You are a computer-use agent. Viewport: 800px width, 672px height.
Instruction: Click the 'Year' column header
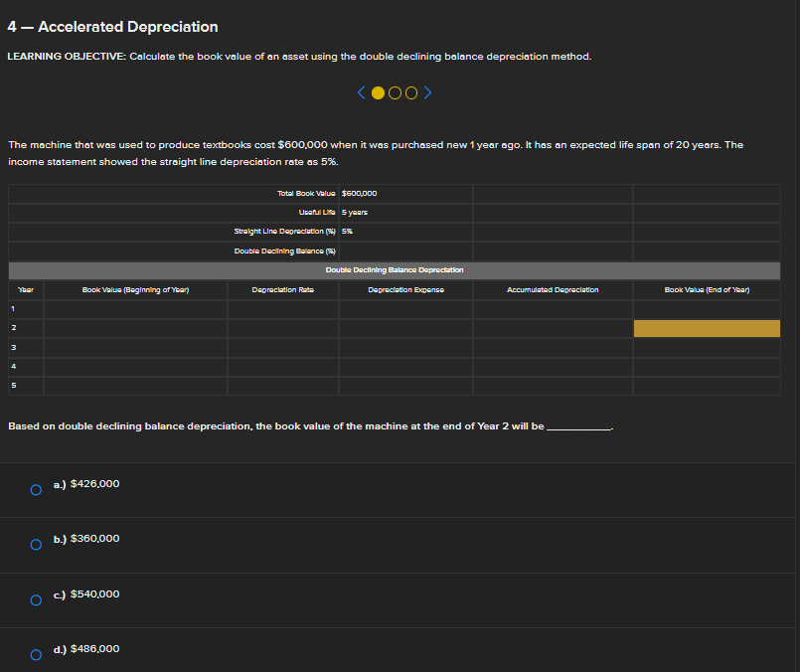(26, 290)
